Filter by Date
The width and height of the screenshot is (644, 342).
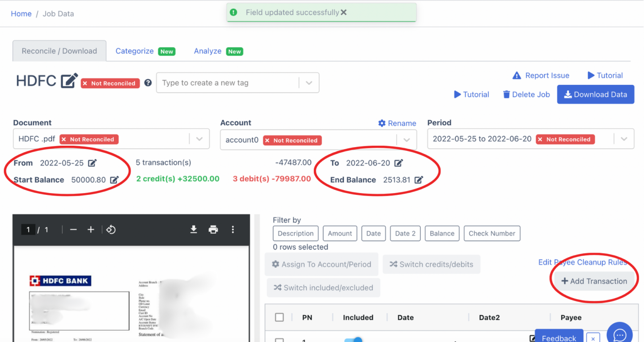click(x=373, y=233)
